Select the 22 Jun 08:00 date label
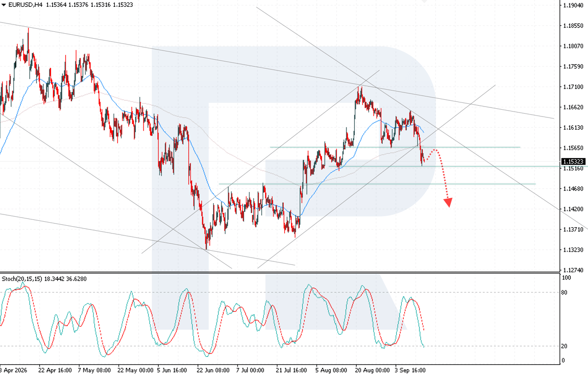588x376 pixels. [x=213, y=371]
